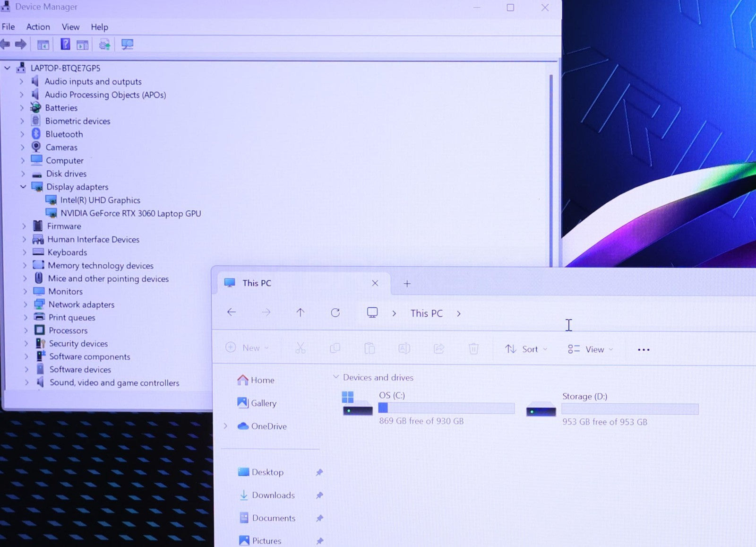The image size is (756, 547).
Task: Click the Help icon in Device Manager toolbar
Action: pyautogui.click(x=65, y=44)
